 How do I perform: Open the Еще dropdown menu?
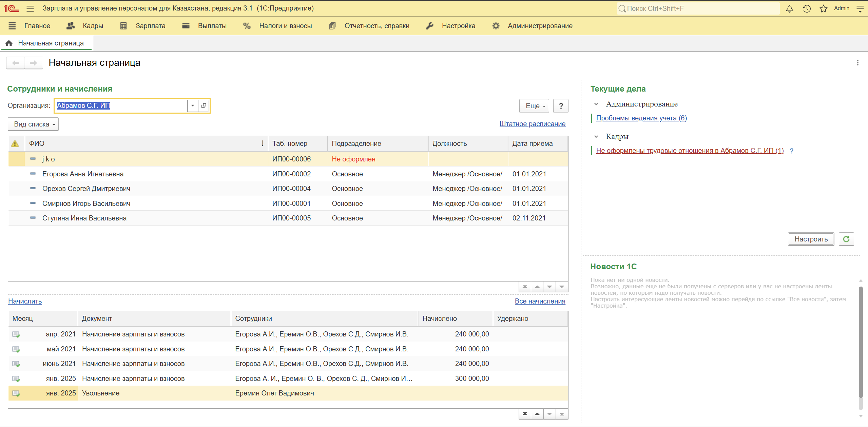click(x=534, y=106)
